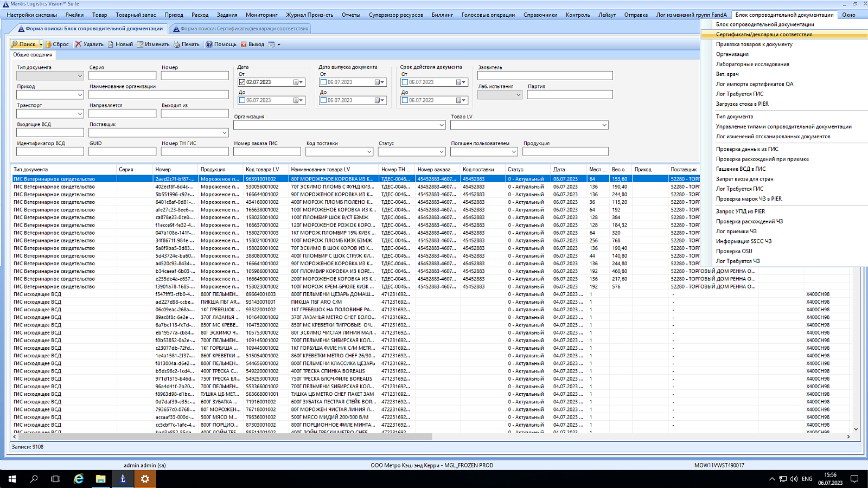The image size is (868, 488).
Task: Expand the Транспорт dropdown
Action: point(80,114)
